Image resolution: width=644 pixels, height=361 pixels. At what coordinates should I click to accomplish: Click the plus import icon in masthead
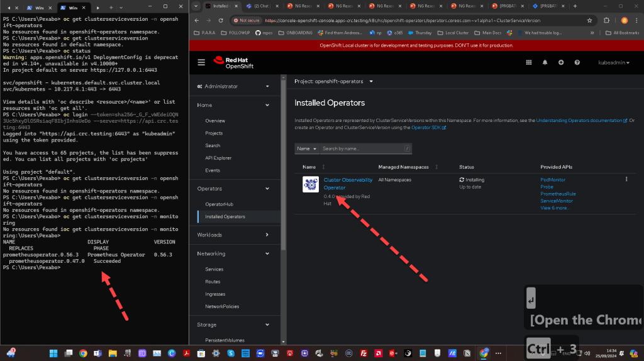pos(561,62)
